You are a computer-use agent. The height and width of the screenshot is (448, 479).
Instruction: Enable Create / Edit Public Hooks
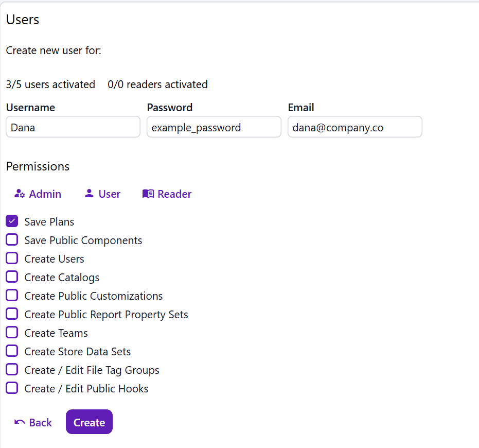pos(12,388)
